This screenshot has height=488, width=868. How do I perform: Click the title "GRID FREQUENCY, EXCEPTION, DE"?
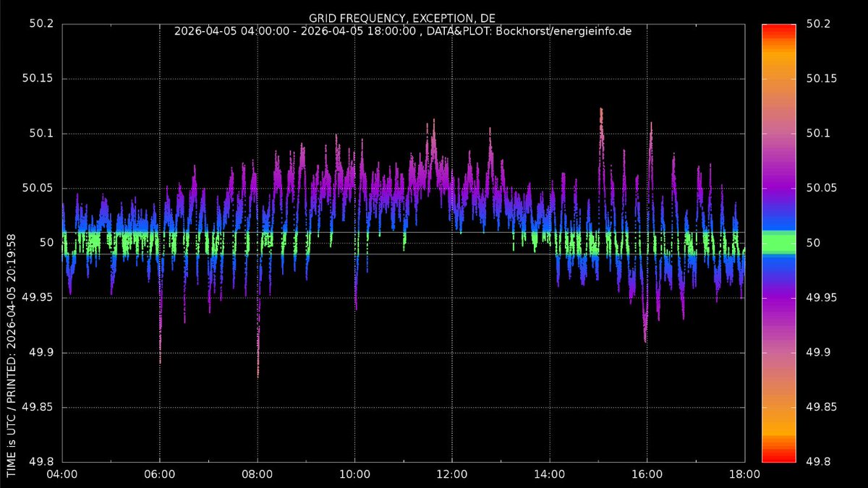coord(403,18)
